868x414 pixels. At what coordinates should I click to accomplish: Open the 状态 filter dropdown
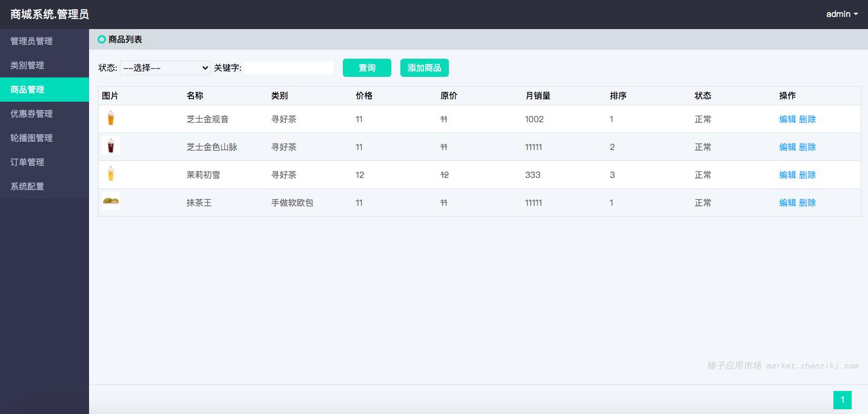click(x=165, y=68)
